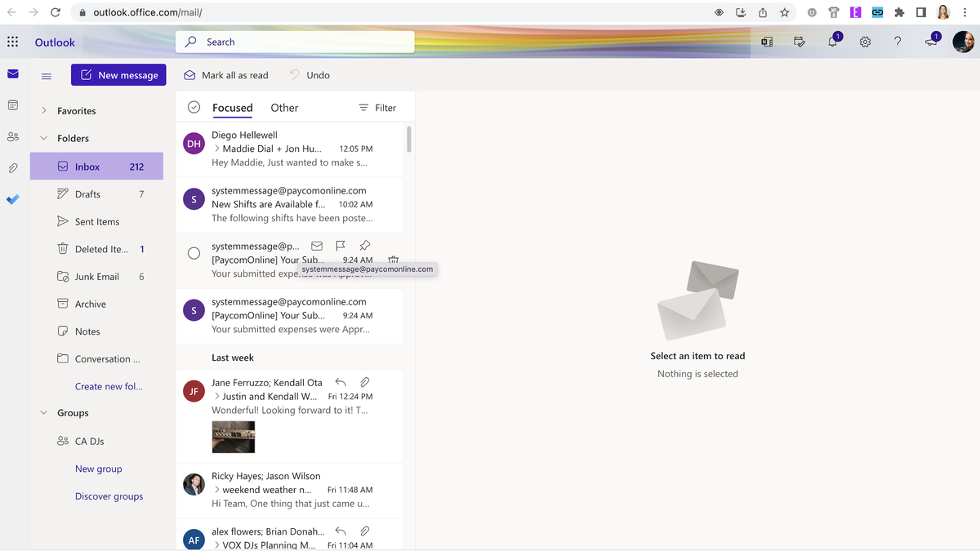Toggle select-all messages circle above Focused tab
Screen dimensions: 980x551
194,106
